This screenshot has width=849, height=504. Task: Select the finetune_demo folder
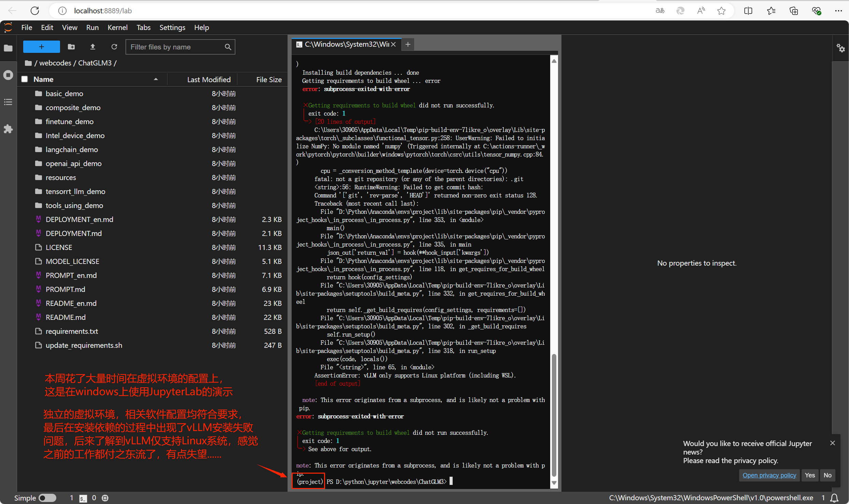click(152, 121)
